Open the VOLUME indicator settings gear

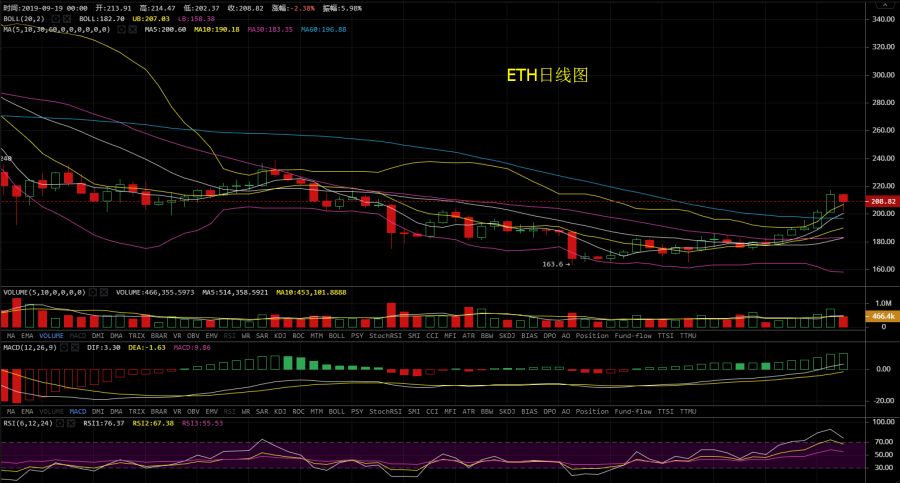(x=92, y=292)
